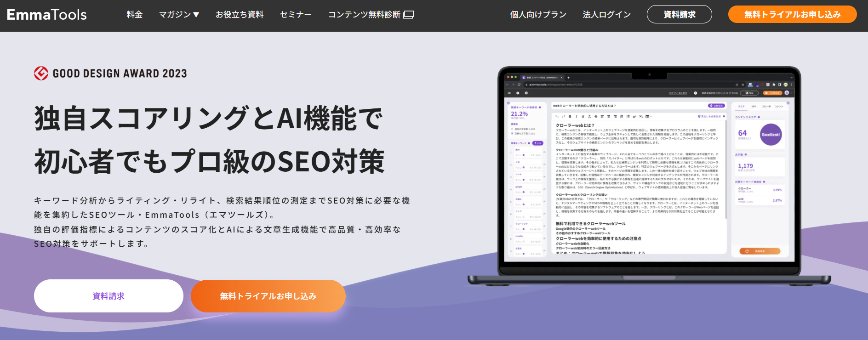Open the セミナー navigation item
The width and height of the screenshot is (868, 340).
click(x=296, y=15)
